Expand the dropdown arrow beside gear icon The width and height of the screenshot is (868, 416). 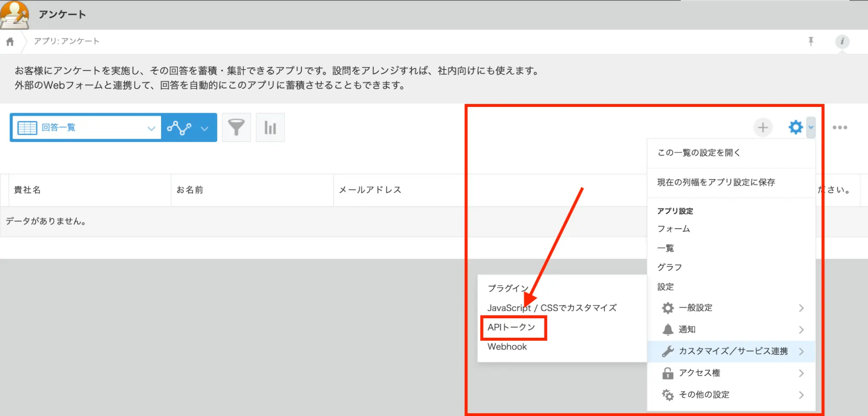[x=811, y=127]
